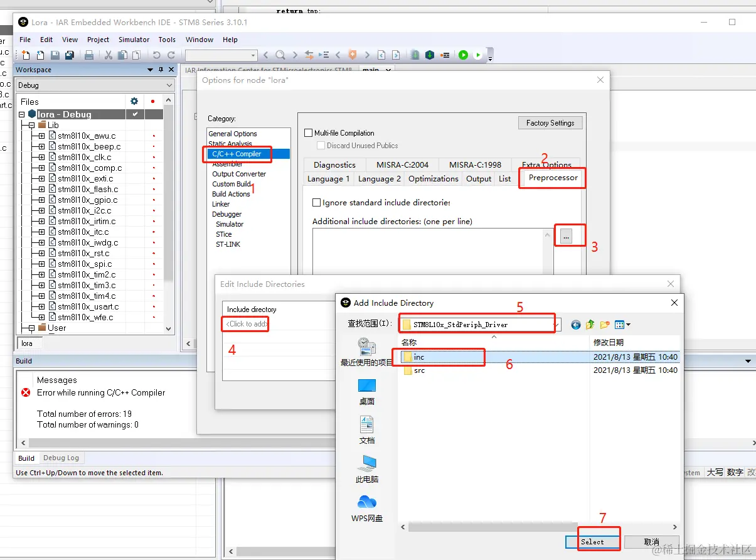Image resolution: width=756 pixels, height=560 pixels.
Task: Click the Save All toolbar icon
Action: coord(70,55)
